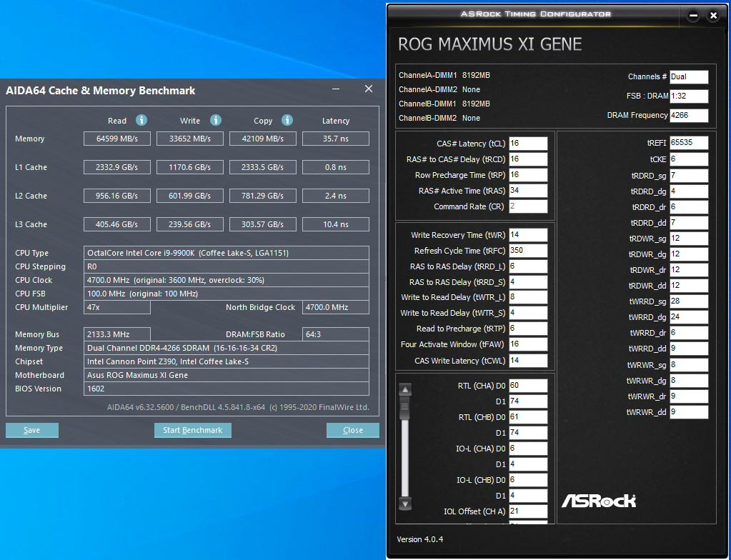Click the tRRD_S field
The width and height of the screenshot is (731, 560).
coord(528,282)
